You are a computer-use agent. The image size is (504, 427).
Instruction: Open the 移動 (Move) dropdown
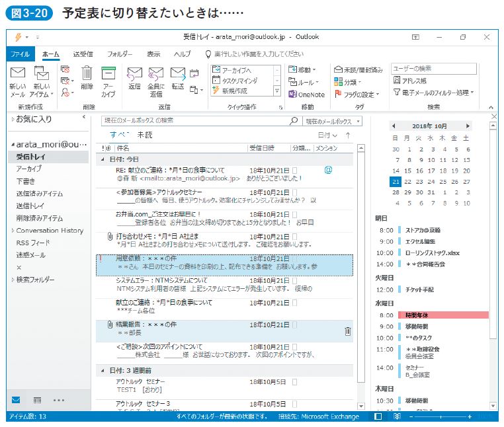point(302,69)
